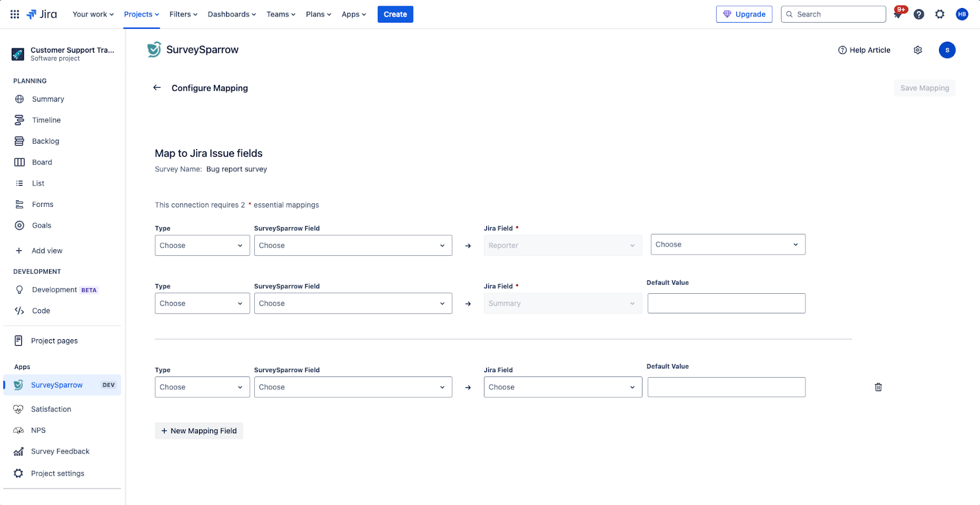
Task: Click the Default Value field for Summary
Action: (726, 304)
